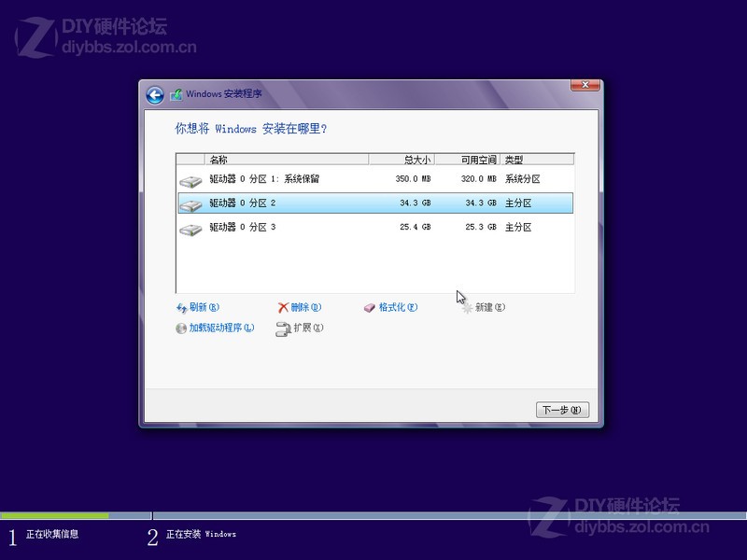
Task: Format partition using 格式化(F) link
Action: point(398,307)
